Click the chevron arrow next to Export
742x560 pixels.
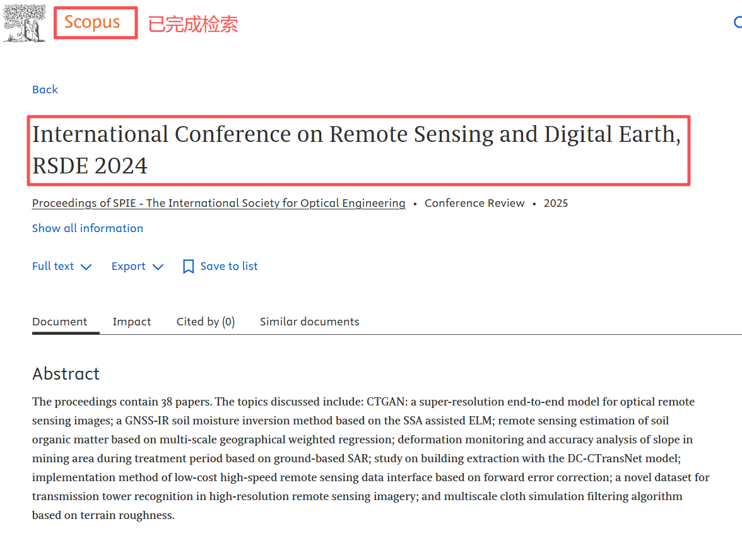pos(158,267)
